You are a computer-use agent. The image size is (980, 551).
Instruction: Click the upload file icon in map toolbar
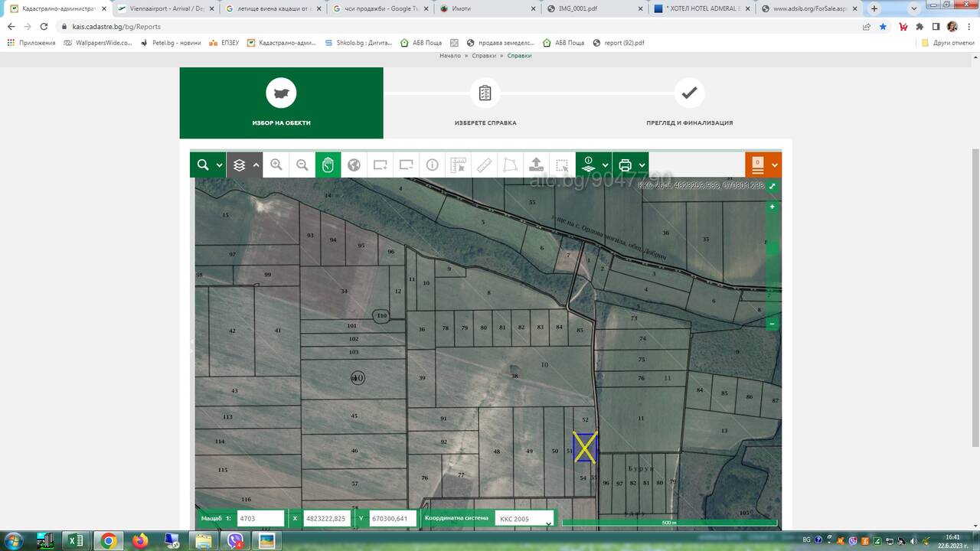click(536, 165)
